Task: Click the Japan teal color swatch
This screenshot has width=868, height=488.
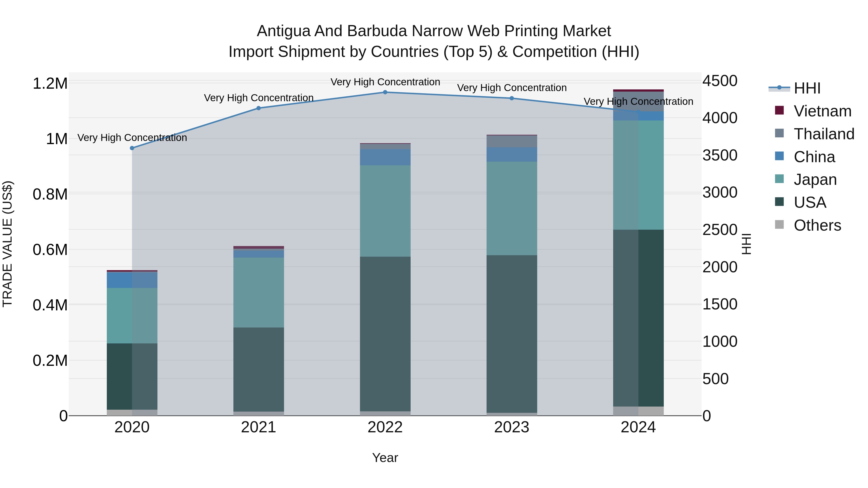Action: 779,179
